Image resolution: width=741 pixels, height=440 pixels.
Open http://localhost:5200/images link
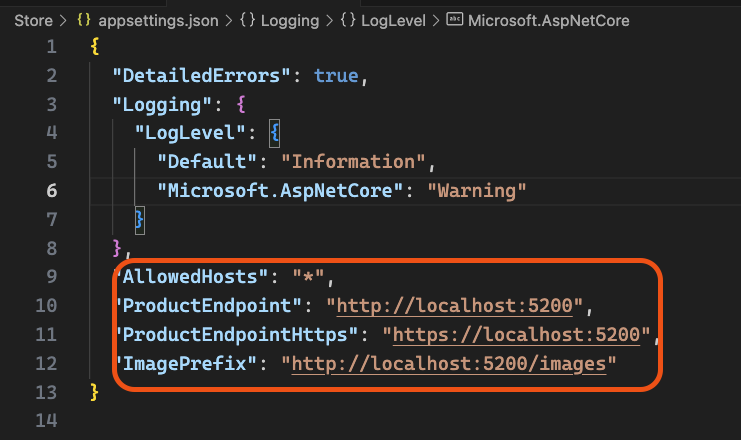tap(449, 364)
